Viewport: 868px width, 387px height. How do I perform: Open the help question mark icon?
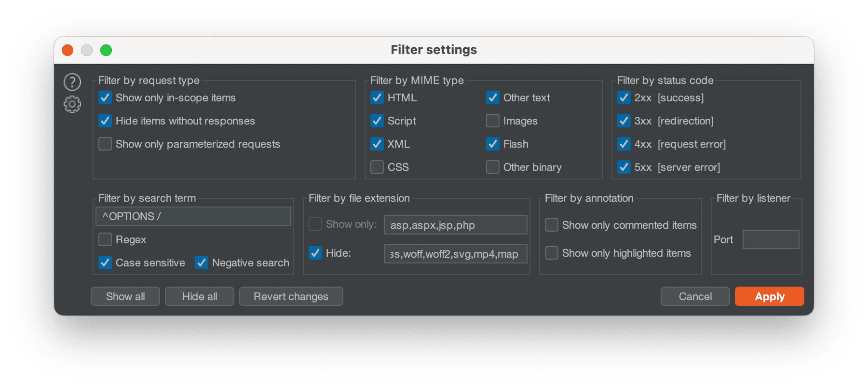point(72,82)
